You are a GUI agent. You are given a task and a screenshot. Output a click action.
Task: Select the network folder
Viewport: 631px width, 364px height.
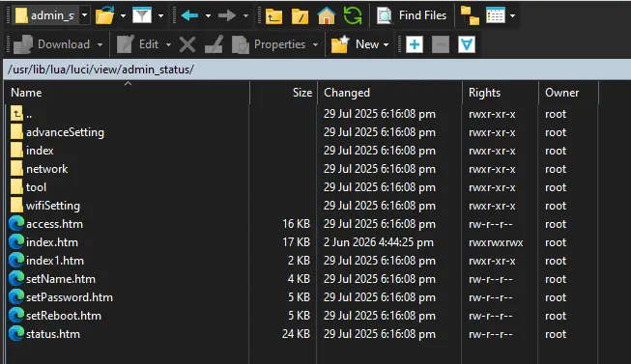[x=47, y=169]
